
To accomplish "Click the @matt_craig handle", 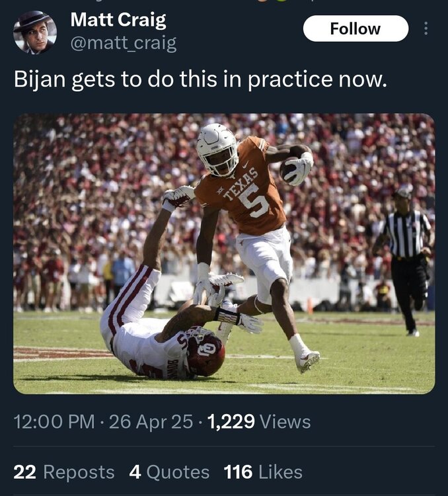I will click(123, 44).
